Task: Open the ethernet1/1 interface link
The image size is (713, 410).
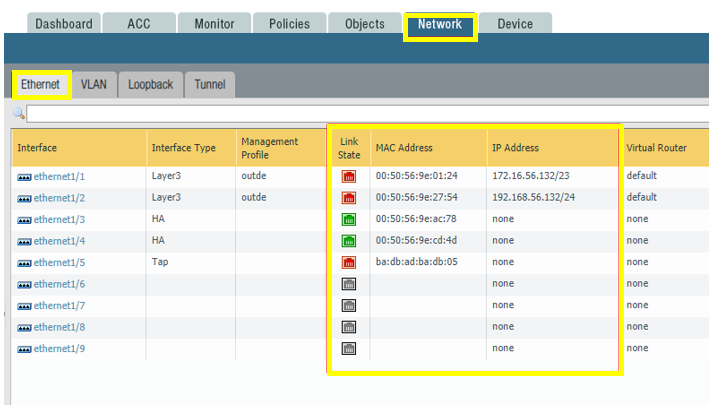Action: tap(59, 177)
